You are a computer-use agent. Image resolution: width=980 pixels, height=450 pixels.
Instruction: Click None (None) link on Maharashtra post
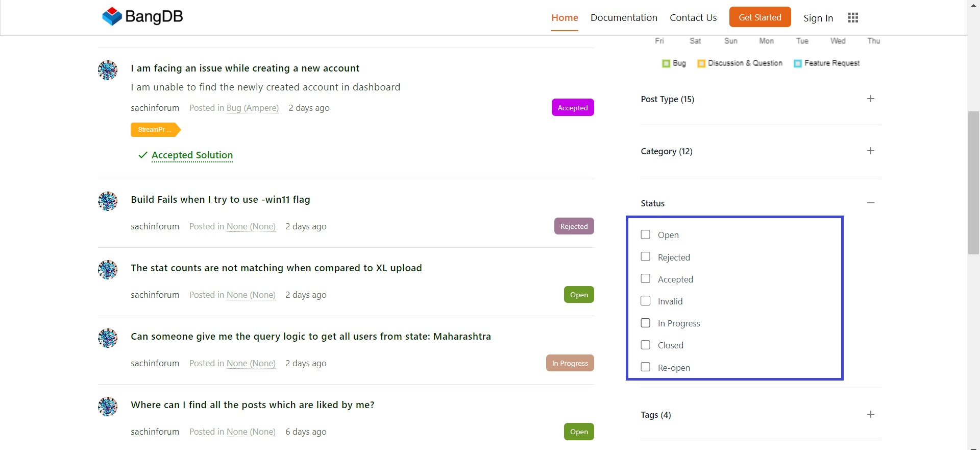[x=251, y=363]
